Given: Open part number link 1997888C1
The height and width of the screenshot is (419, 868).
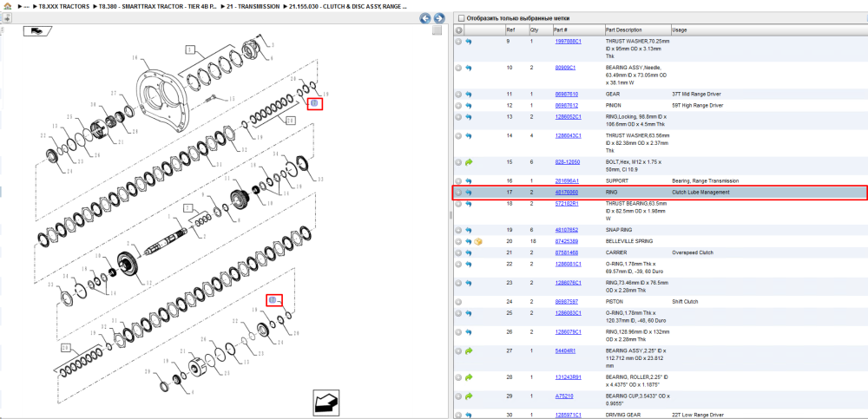Looking at the screenshot, I should [x=568, y=42].
